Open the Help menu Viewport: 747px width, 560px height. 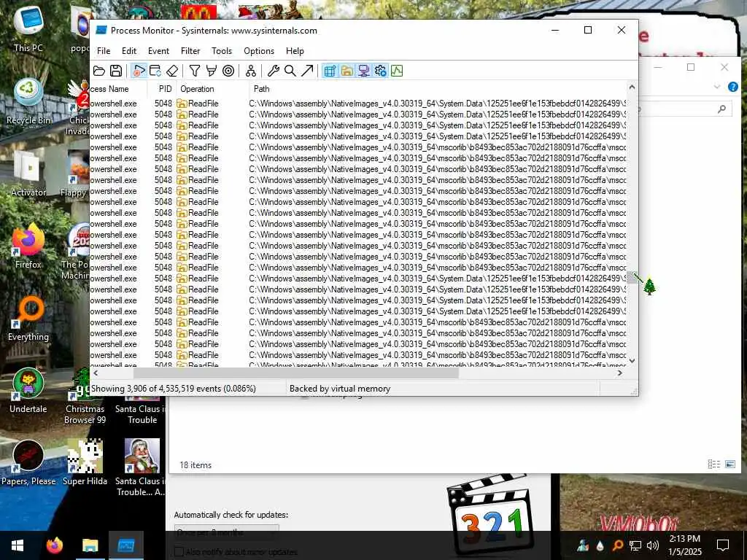295,51
